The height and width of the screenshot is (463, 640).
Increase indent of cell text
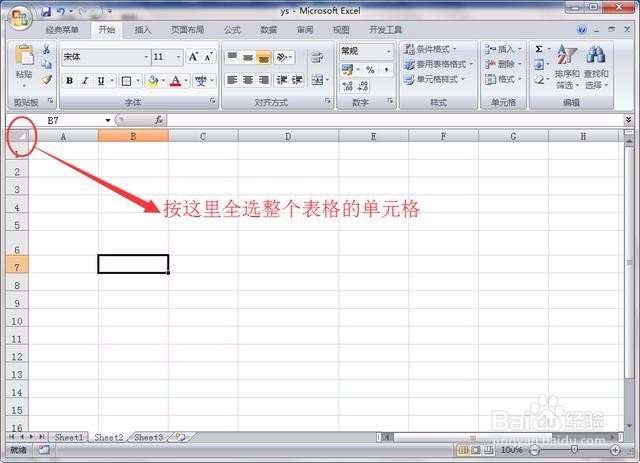click(x=297, y=80)
